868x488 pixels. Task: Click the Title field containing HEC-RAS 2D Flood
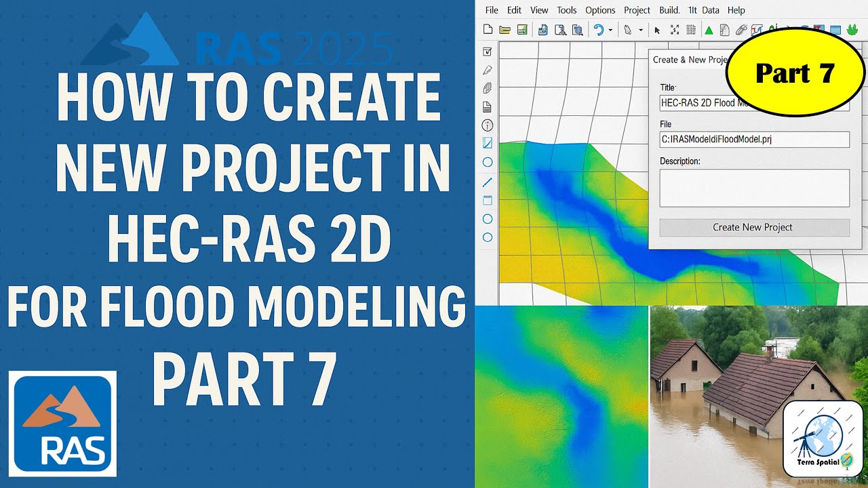pyautogui.click(x=754, y=103)
